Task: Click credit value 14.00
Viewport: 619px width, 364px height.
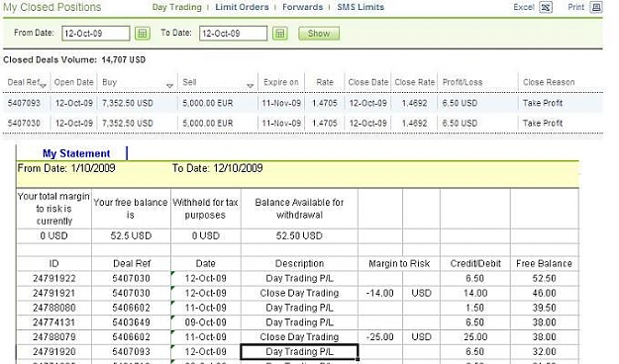Action: click(475, 293)
